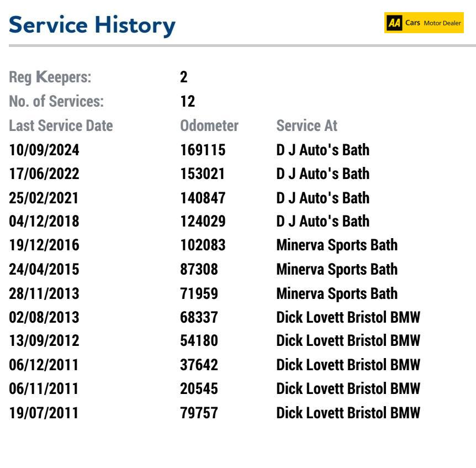The image size is (476, 468).
Task: Click D J Auto's Bath on 17/06/2022 row
Action: click(x=323, y=173)
